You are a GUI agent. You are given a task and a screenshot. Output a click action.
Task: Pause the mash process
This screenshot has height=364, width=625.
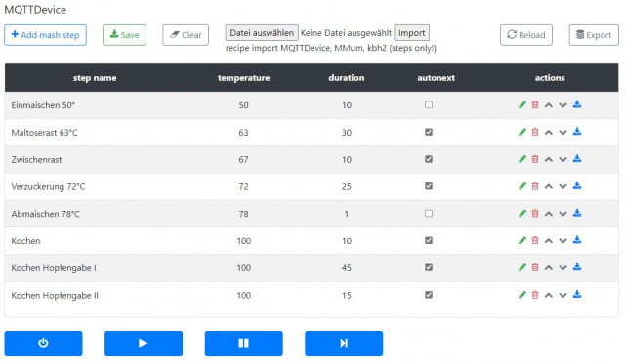click(x=244, y=344)
